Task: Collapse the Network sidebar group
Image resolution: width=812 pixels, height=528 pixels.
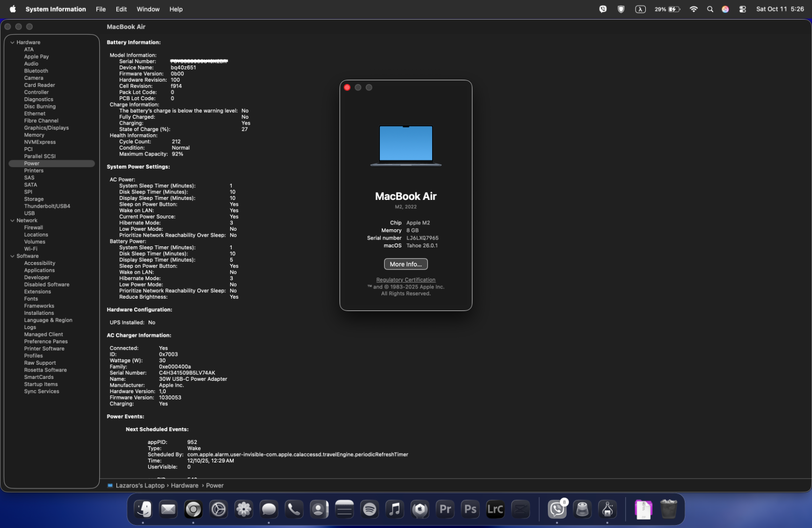Action: [x=12, y=220]
